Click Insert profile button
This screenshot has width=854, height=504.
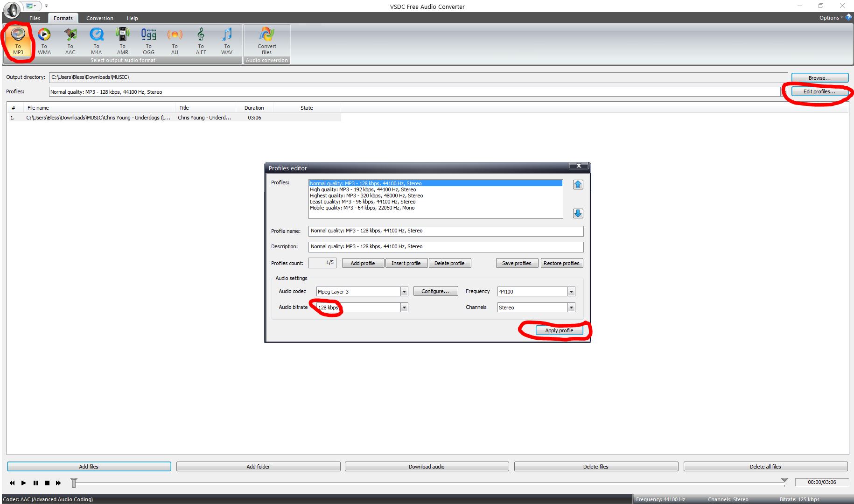click(x=406, y=263)
